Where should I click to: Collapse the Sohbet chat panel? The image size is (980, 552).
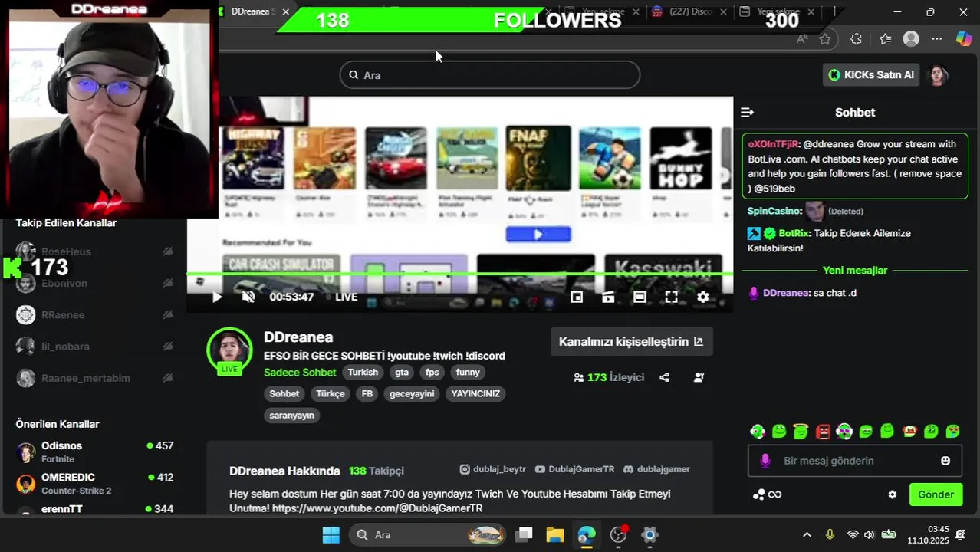tap(747, 112)
